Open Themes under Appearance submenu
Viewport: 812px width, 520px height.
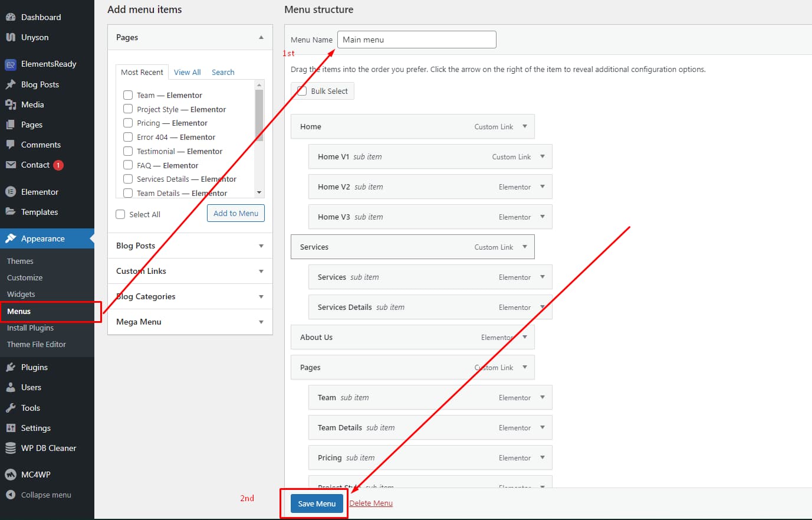[20, 261]
